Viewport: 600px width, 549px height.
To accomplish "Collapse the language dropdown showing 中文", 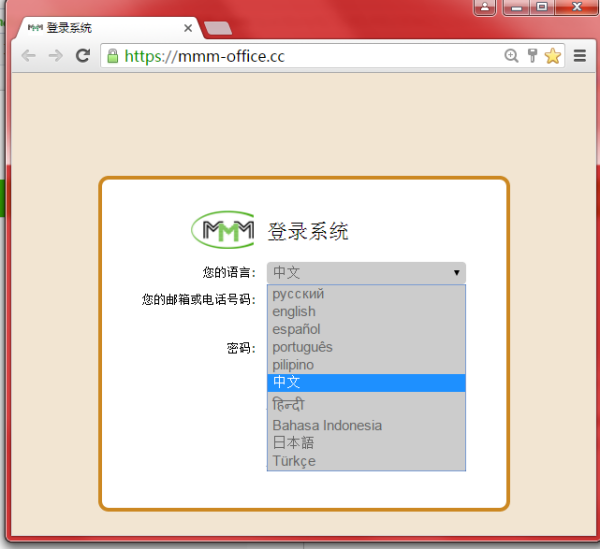I will (366, 273).
